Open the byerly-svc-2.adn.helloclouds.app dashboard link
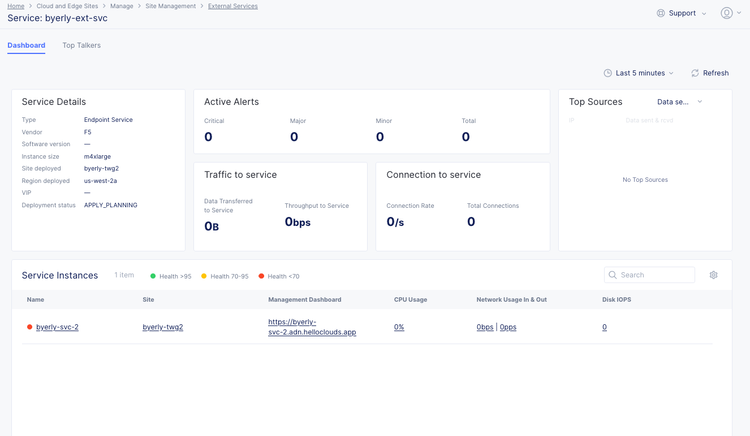The height and width of the screenshot is (436, 750). [312, 327]
